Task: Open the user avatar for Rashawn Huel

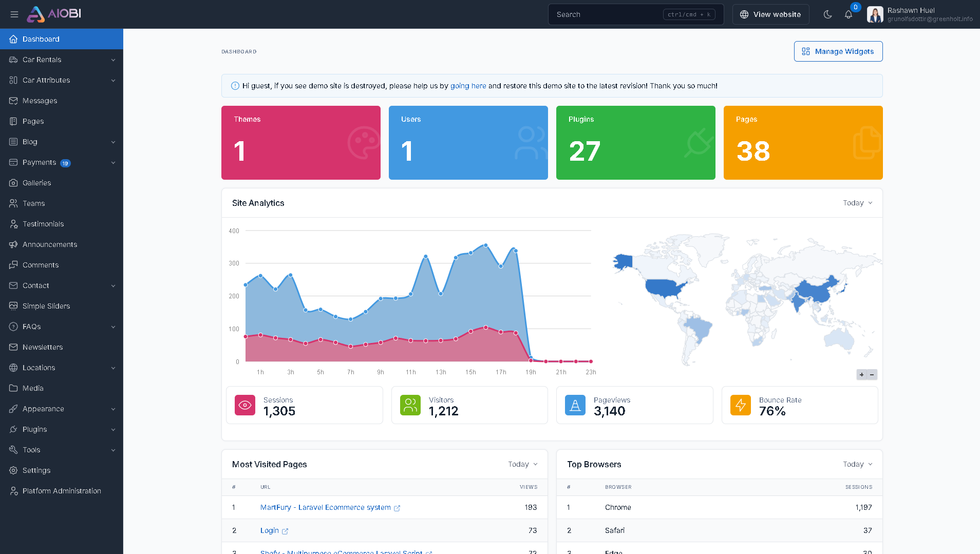Action: click(875, 14)
